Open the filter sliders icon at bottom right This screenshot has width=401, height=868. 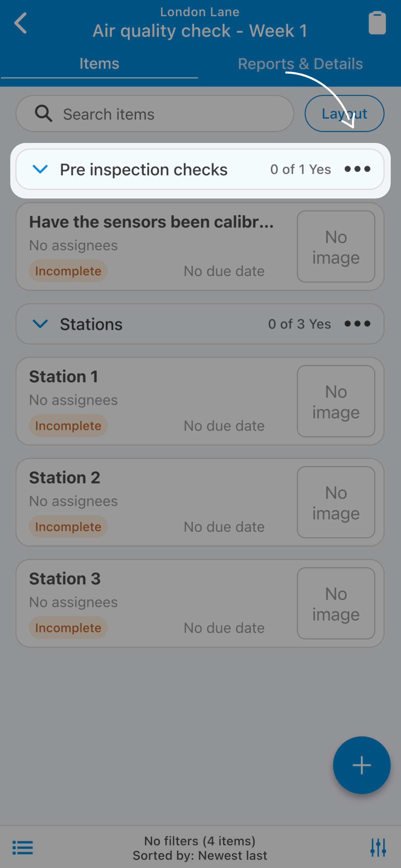378,848
